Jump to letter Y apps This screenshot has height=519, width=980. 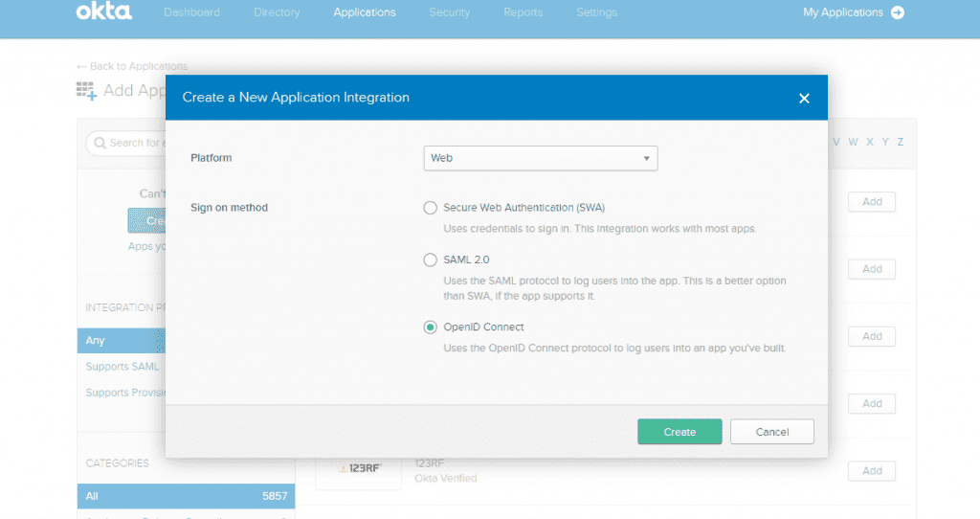click(885, 142)
